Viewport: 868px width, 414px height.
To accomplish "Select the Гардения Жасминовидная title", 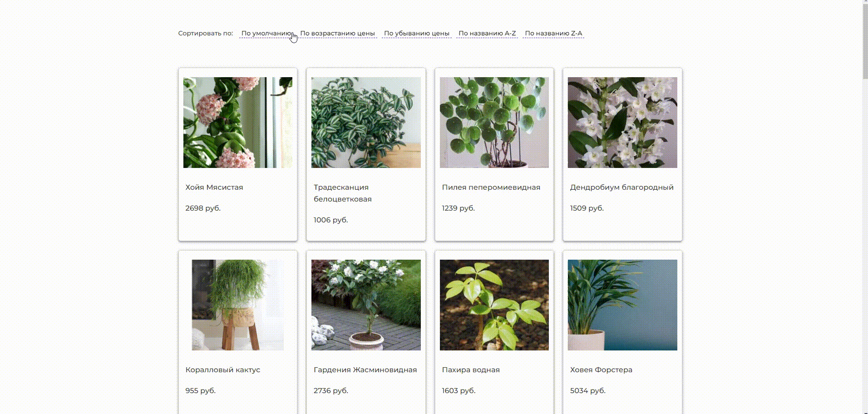I will click(x=365, y=370).
